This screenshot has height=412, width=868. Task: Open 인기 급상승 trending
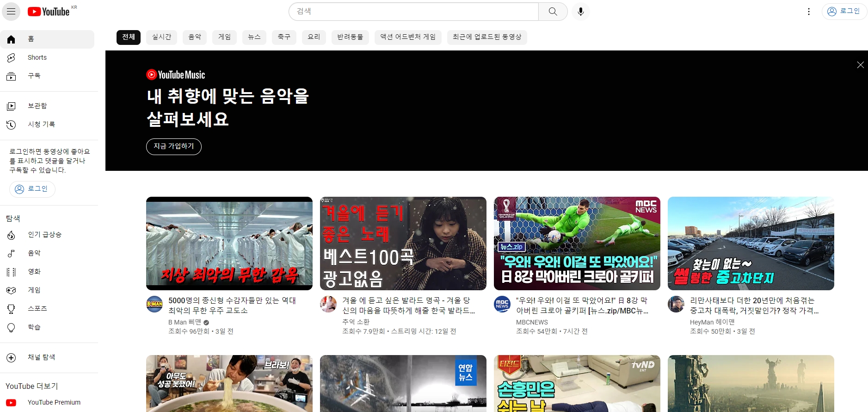(47, 235)
